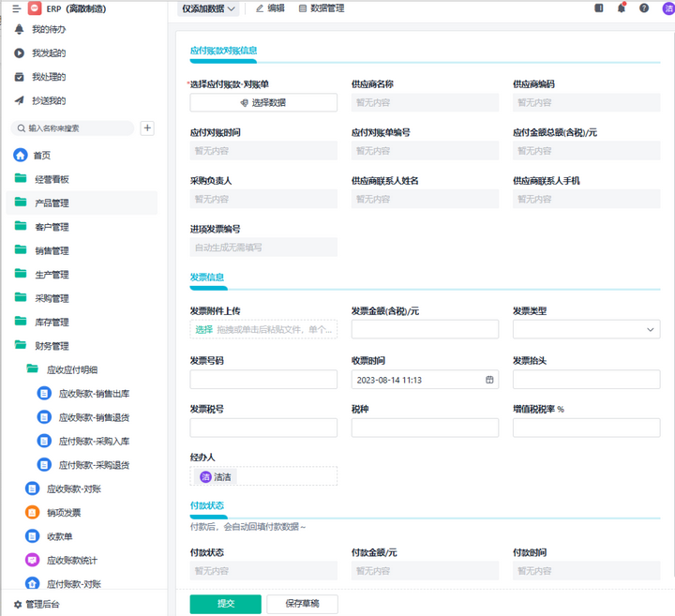This screenshot has height=616, width=675.
Task: Click the 选择数据 button
Action: 263,103
